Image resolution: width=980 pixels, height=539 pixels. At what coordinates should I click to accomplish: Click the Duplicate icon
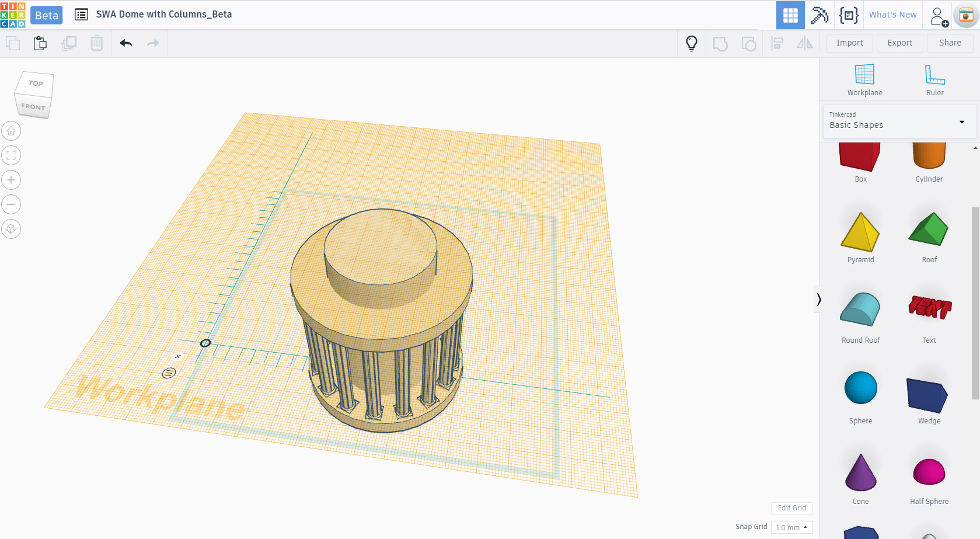(x=69, y=43)
